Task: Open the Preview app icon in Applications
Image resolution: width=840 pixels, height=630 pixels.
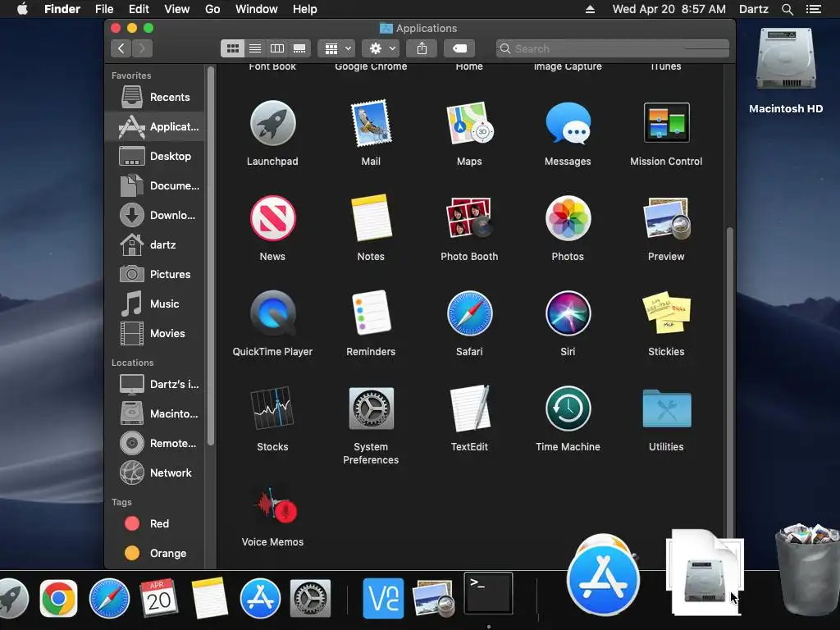Action: (666, 218)
